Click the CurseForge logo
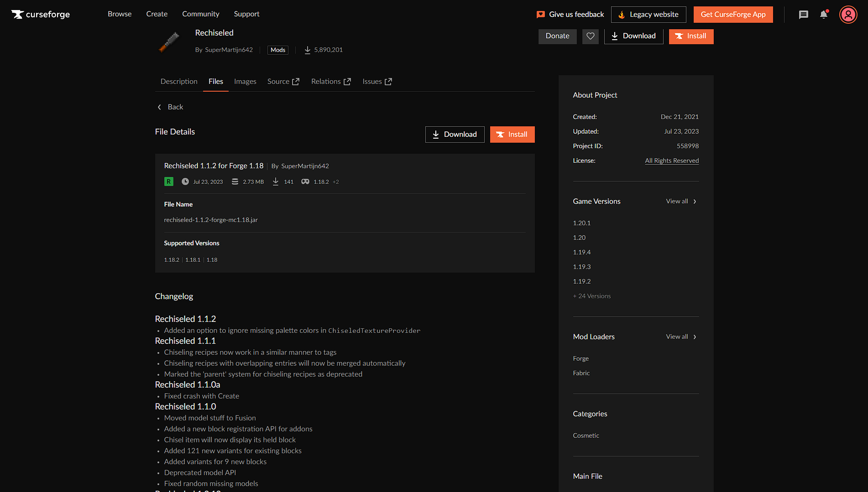 pyautogui.click(x=40, y=14)
